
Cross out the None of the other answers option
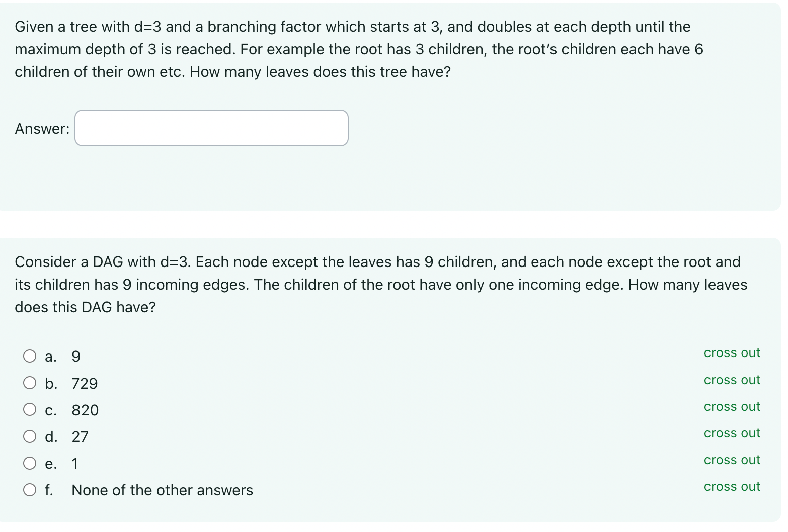732,486
